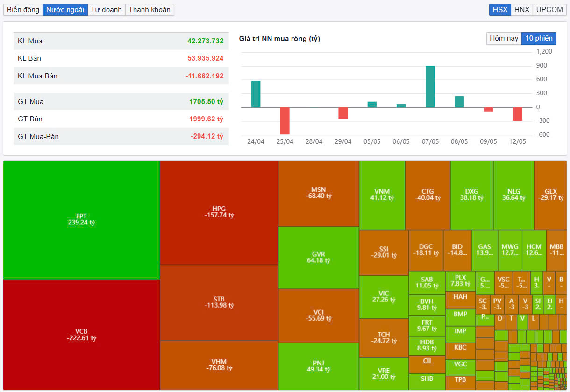
Task: Select the TCH -24.72 tỷ tile
Action: [384, 338]
